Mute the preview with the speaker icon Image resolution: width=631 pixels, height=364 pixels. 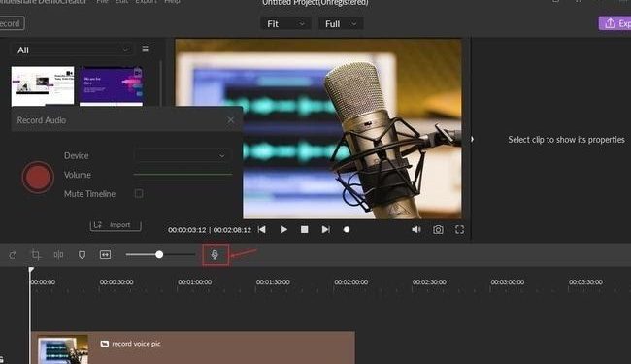pyautogui.click(x=416, y=229)
